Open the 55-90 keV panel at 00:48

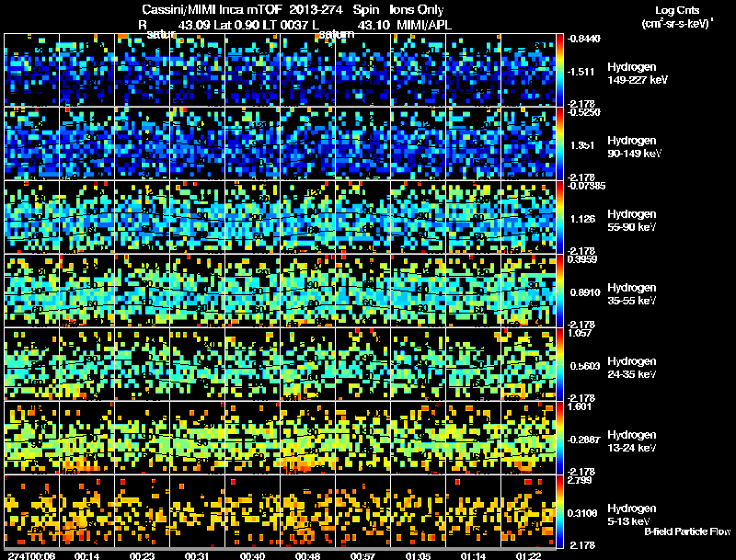pyautogui.click(x=308, y=217)
